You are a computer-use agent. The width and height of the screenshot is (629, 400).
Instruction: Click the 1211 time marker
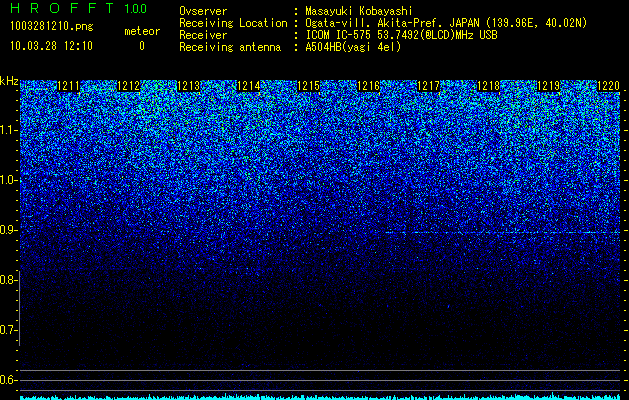(x=69, y=86)
